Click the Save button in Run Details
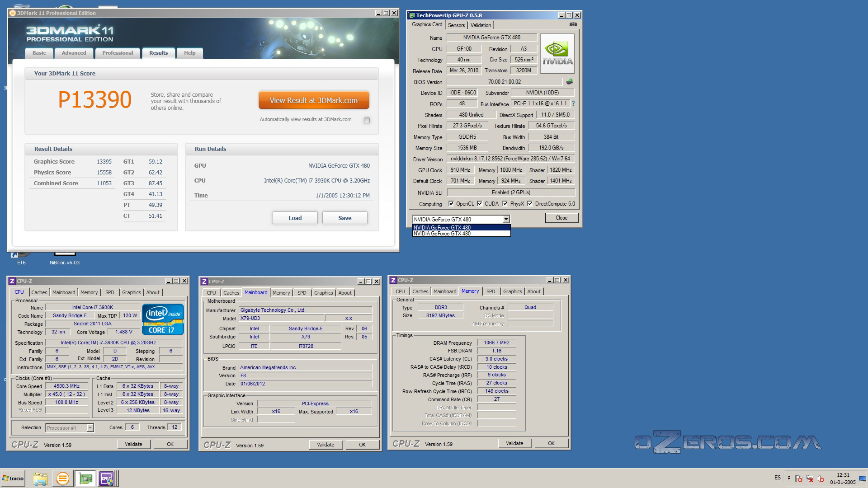 (345, 218)
